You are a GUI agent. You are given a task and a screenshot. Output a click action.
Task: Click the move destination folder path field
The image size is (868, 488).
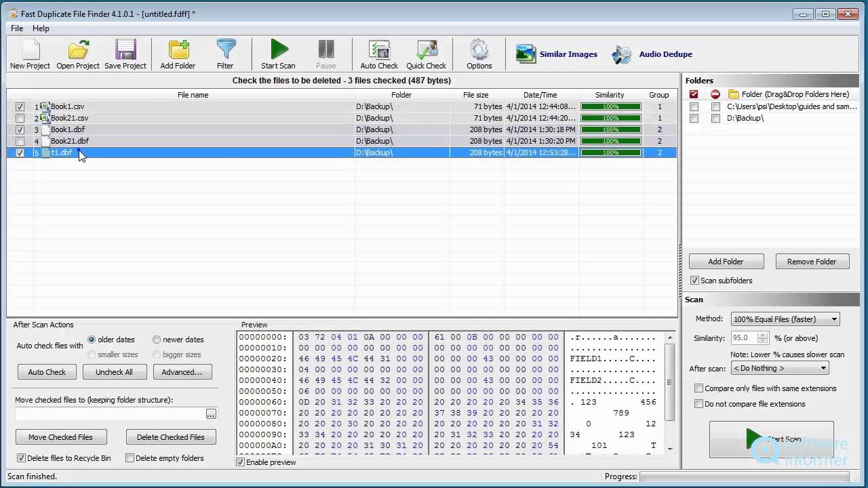(x=110, y=413)
